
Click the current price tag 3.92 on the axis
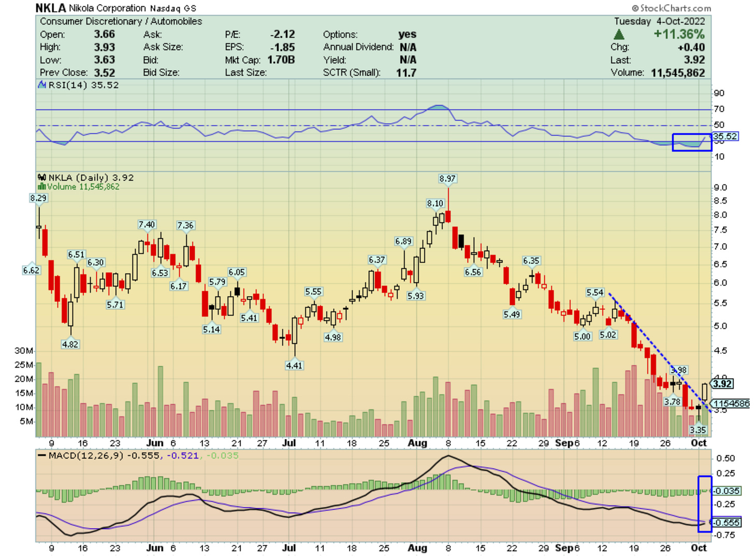pyautogui.click(x=722, y=384)
